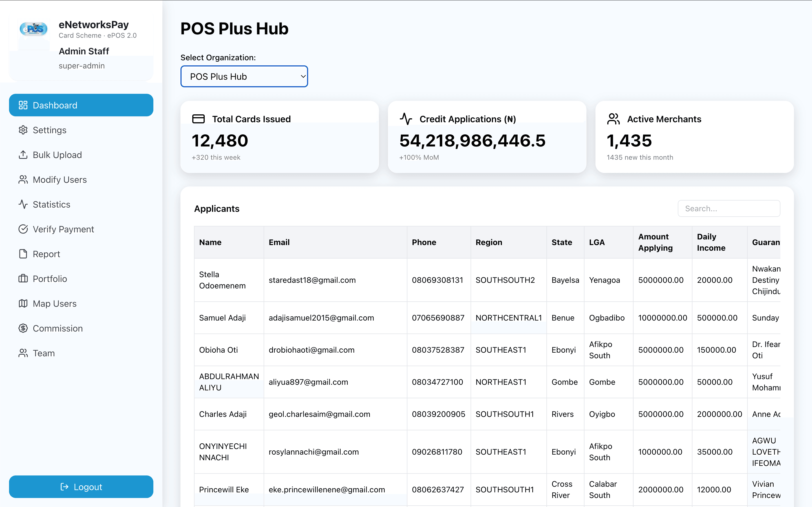The width and height of the screenshot is (812, 507).
Task: Click the Amount Applying column header
Action: (655, 242)
